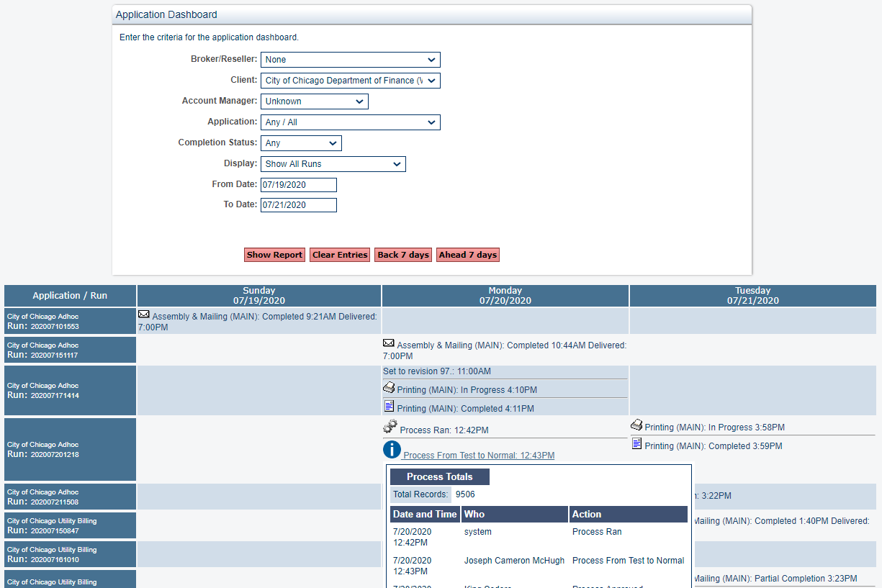The height and width of the screenshot is (588, 882).
Task: Select the Utility Billing row for Run 202007161010
Action: (x=70, y=554)
